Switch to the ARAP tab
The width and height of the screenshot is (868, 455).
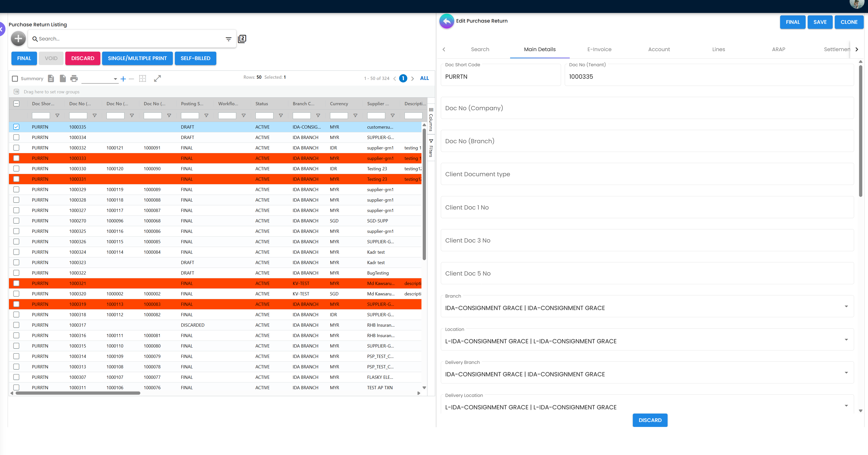[778, 49]
